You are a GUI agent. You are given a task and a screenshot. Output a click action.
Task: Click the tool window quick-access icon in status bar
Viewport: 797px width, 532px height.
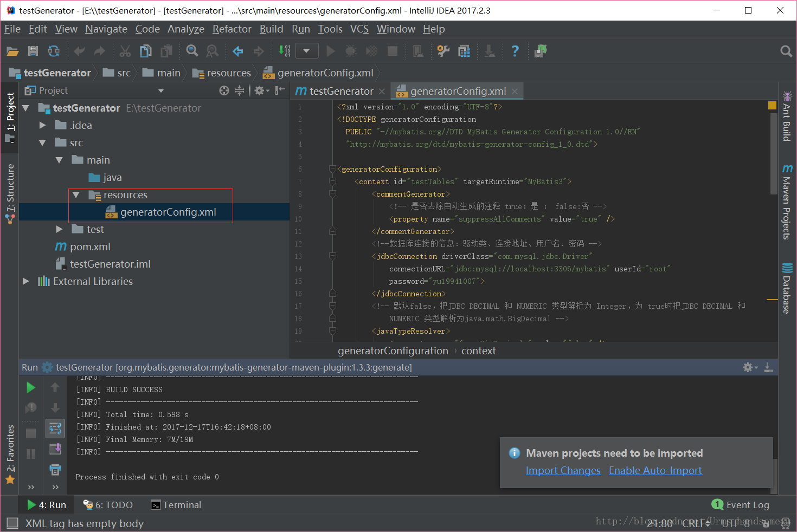point(12,523)
